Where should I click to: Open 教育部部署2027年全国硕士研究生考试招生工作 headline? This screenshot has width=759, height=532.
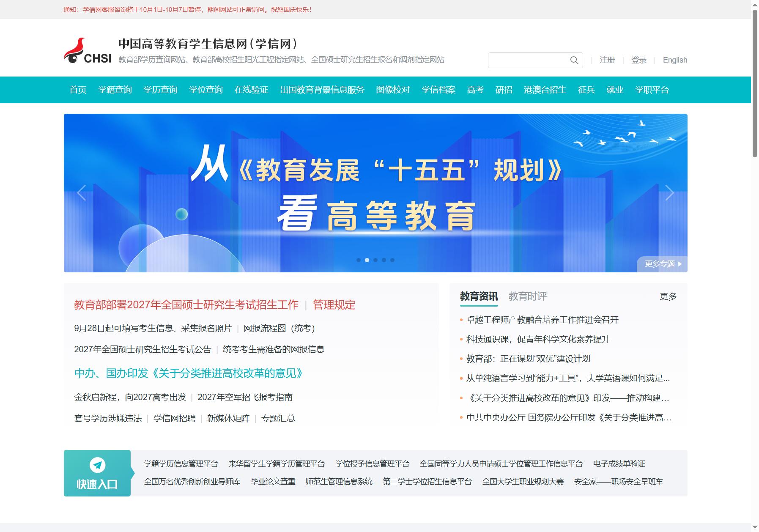[186, 305]
